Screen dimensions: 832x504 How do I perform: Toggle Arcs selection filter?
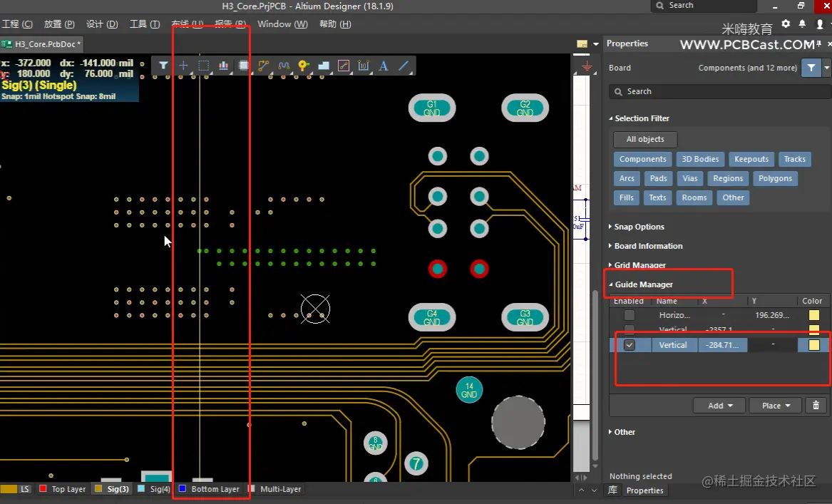coord(627,178)
